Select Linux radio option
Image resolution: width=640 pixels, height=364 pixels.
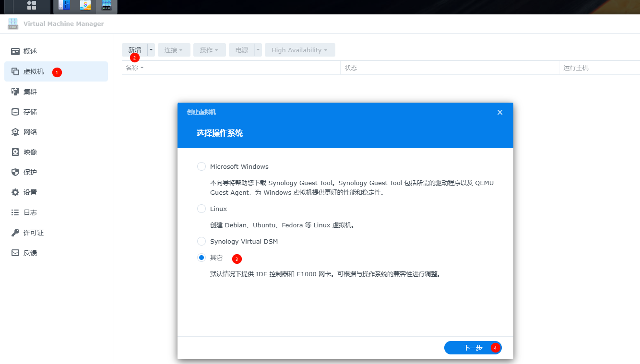coord(201,209)
